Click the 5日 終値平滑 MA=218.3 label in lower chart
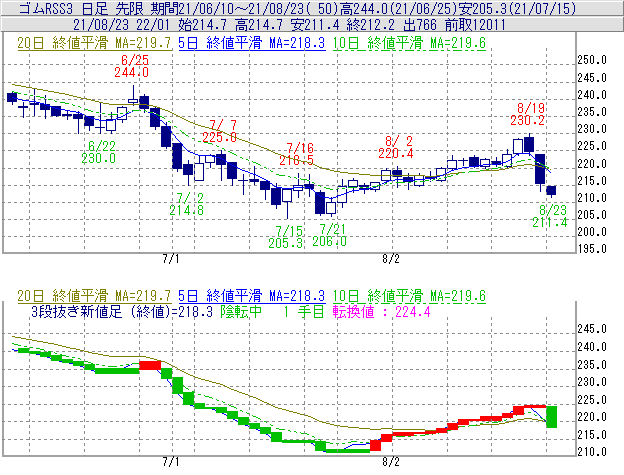The image size is (624, 475). (252, 296)
